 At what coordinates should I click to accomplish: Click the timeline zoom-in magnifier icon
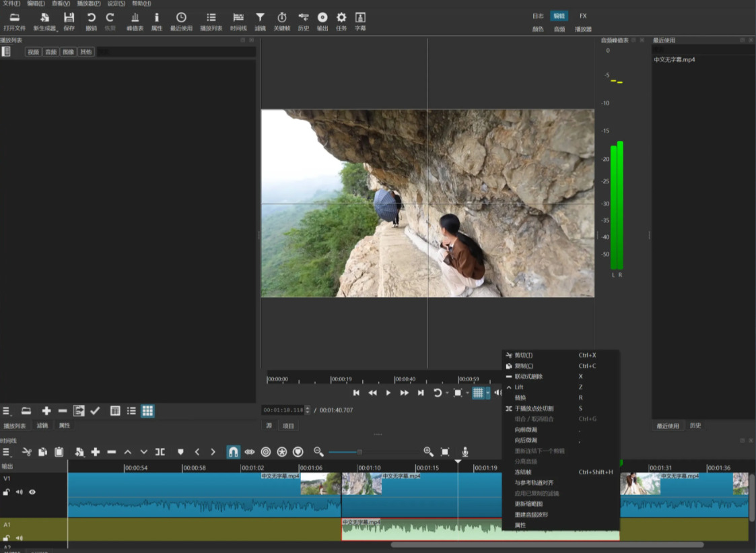click(428, 452)
